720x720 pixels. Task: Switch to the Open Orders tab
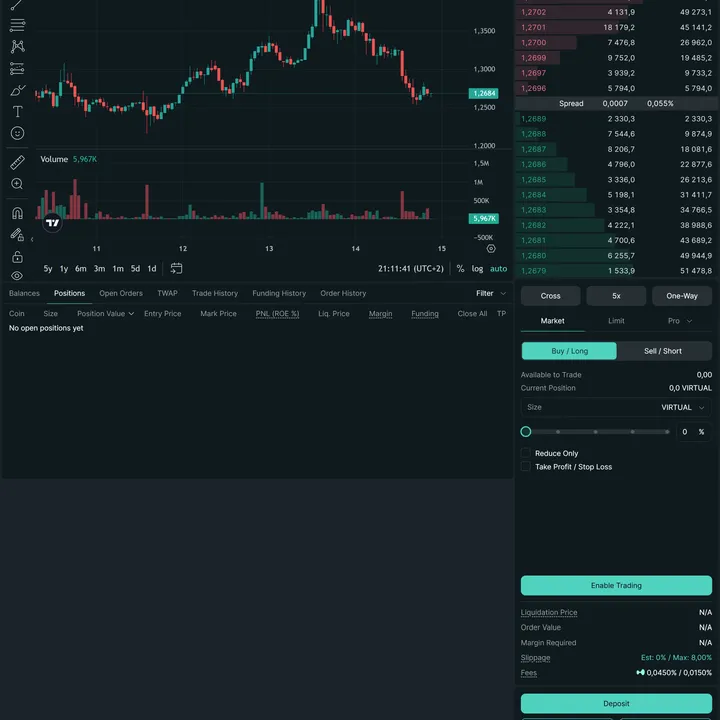[121, 293]
